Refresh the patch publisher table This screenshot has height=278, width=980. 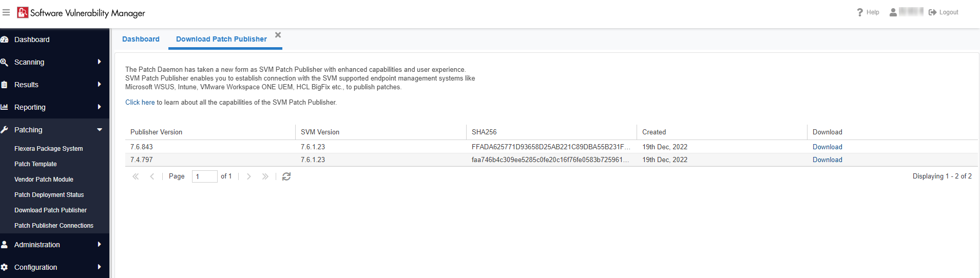286,176
